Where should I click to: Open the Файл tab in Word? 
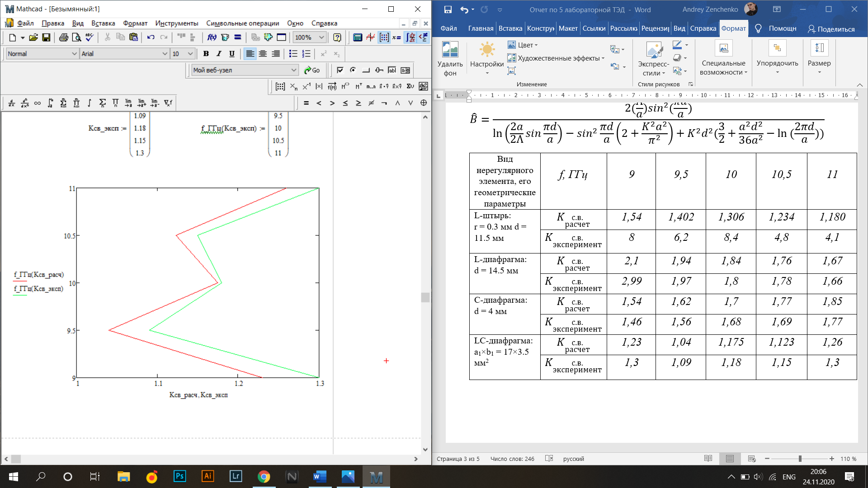coord(448,28)
